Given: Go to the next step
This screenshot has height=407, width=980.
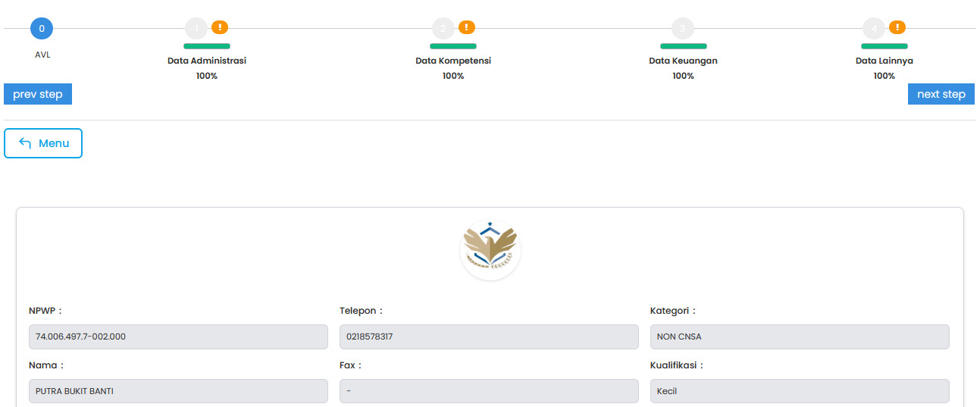Looking at the screenshot, I should click(x=941, y=94).
